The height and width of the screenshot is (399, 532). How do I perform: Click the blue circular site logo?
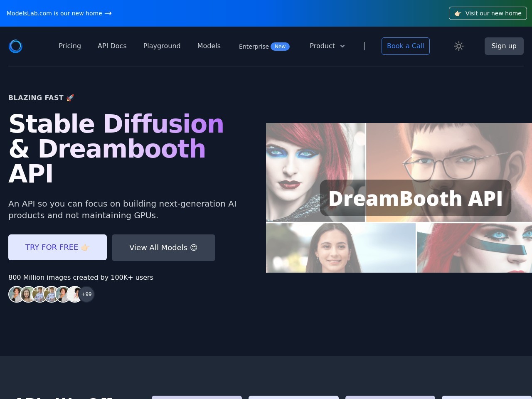pos(15,46)
